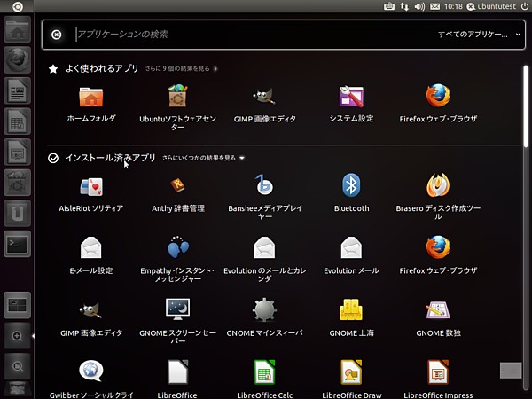Open GNOME Screensaver settings
Image resolution: width=532 pixels, height=399 pixels.
click(177, 309)
